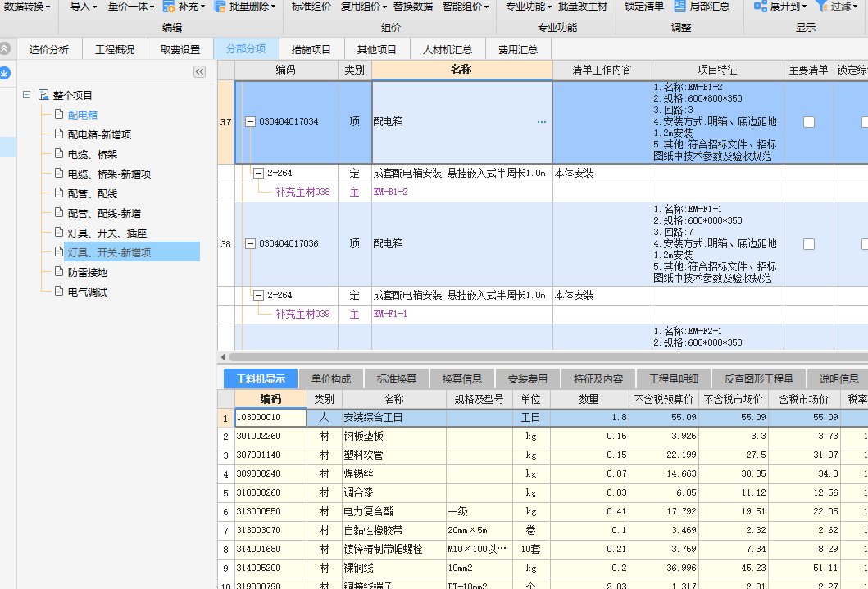Click document icon of 电气调试 node

(59, 292)
